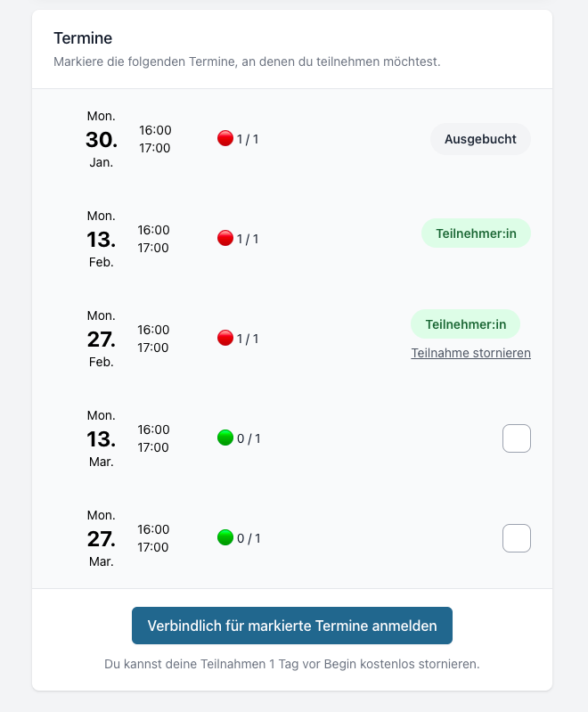Click the green availability dot for 27. Mar.

(225, 538)
